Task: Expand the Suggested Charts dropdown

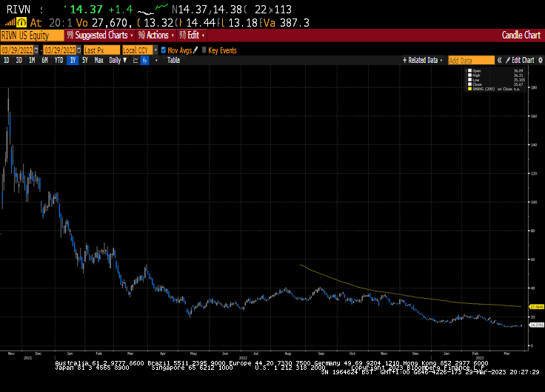Action: pyautogui.click(x=100, y=36)
